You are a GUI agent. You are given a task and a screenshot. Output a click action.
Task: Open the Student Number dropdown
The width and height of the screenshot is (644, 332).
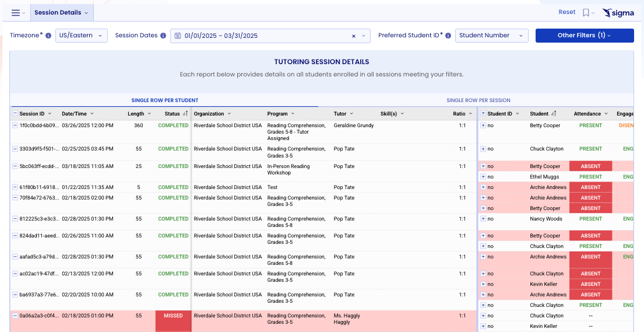pos(491,36)
